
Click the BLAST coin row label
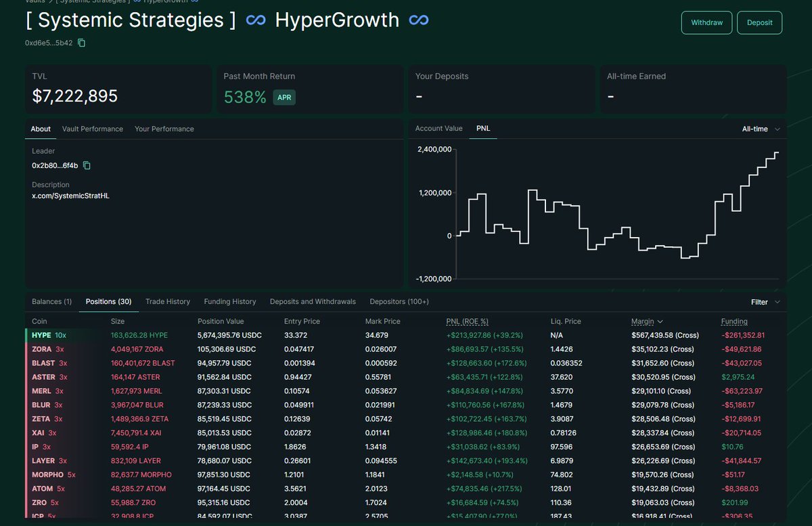pos(43,363)
